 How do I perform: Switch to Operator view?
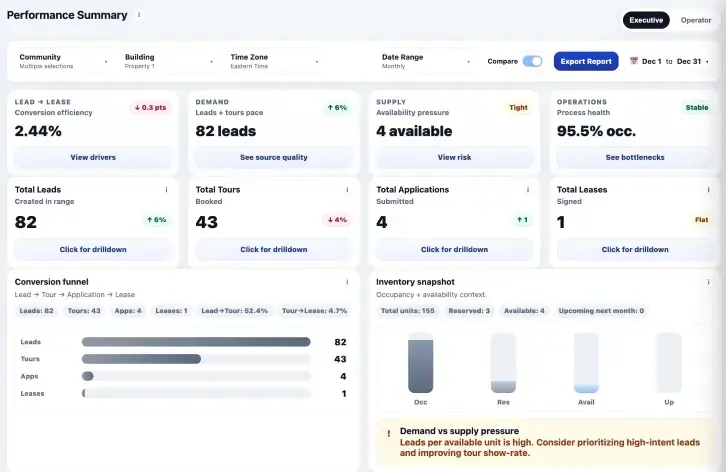[x=696, y=20]
